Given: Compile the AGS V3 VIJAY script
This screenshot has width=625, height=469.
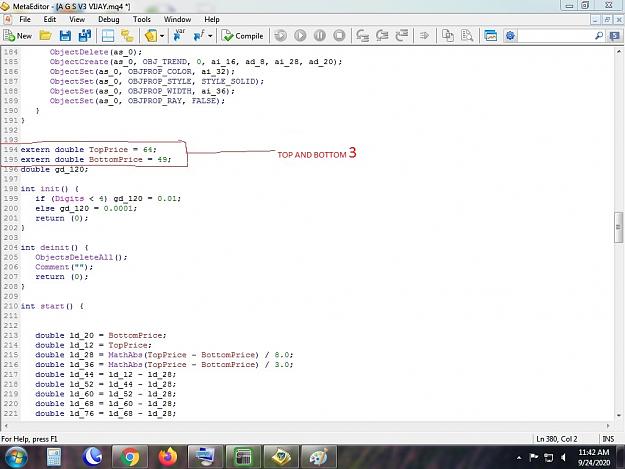Looking at the screenshot, I should [242, 36].
